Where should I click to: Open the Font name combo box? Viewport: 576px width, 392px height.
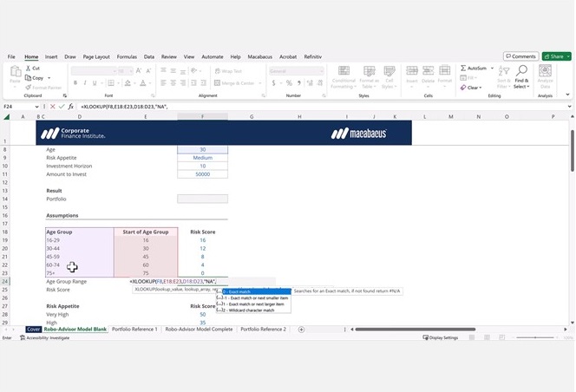(x=94, y=71)
